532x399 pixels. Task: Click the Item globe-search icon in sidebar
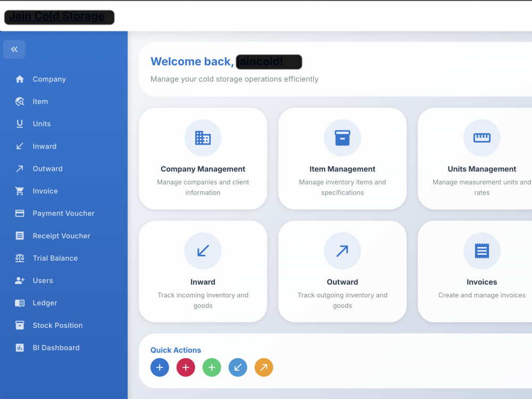coord(20,102)
